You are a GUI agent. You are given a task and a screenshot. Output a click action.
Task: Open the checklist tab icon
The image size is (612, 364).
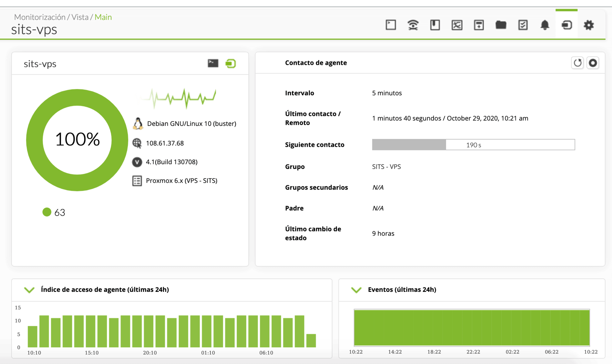pyautogui.click(x=523, y=25)
